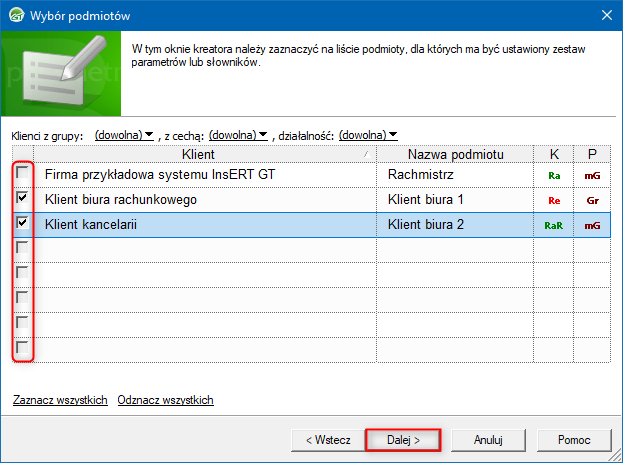Proceed with the Dalej button
The image size is (623, 463).
(x=403, y=440)
